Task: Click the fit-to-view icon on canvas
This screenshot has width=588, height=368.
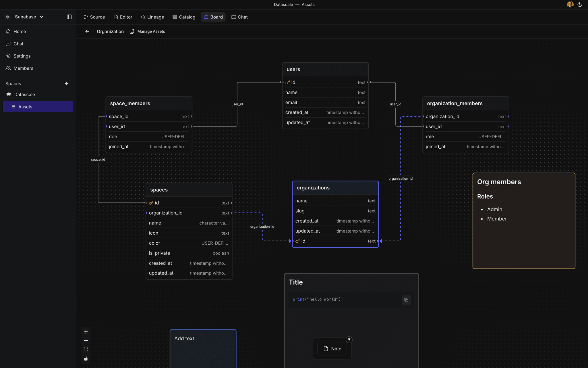Action: (86, 349)
